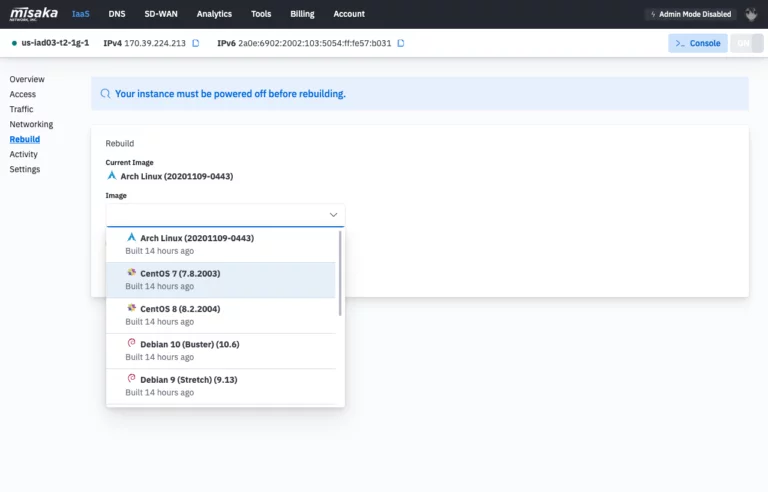Viewport: 768px width, 492px height.
Task: Click the CentOS 7 logo icon
Action: (131, 272)
